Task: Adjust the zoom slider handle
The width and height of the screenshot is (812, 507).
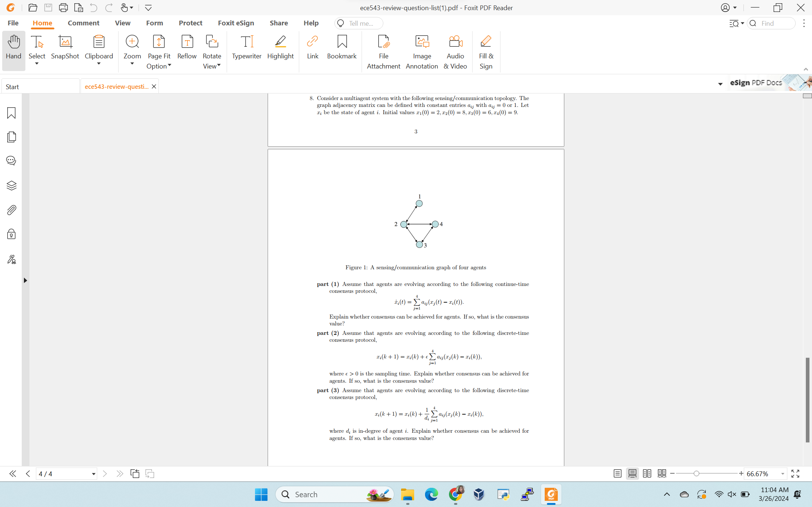Action: tap(696, 474)
